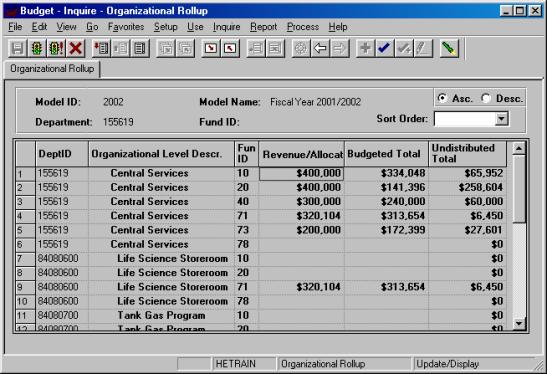Select the Organizational Rollup tab
This screenshot has height=374, width=547.
pos(52,69)
